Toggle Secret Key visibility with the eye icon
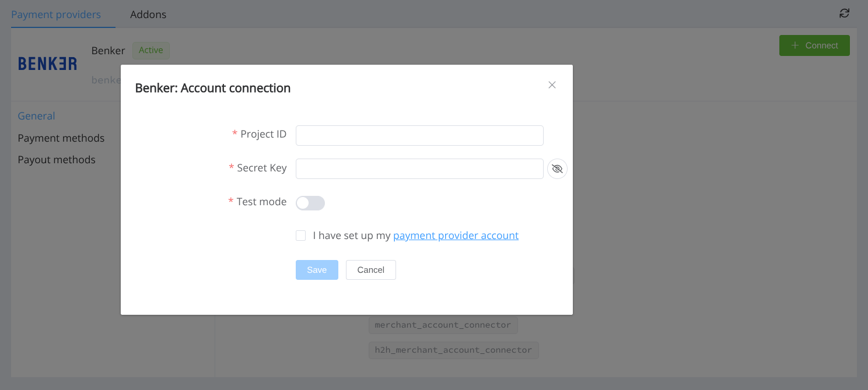Viewport: 868px width, 390px height. coord(557,168)
